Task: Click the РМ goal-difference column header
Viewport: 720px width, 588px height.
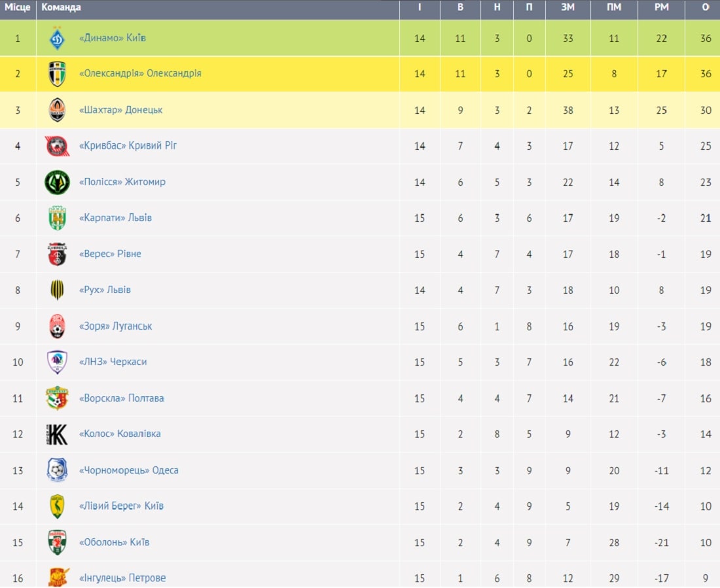Action: click(661, 7)
